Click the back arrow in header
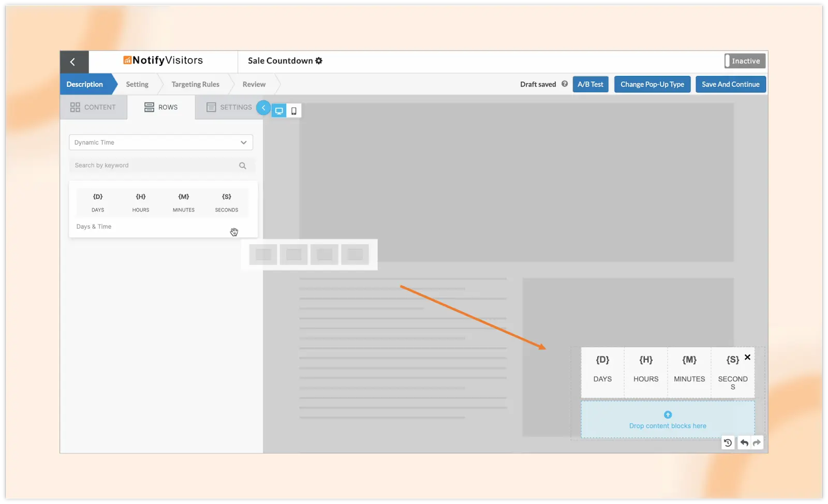 (73, 62)
